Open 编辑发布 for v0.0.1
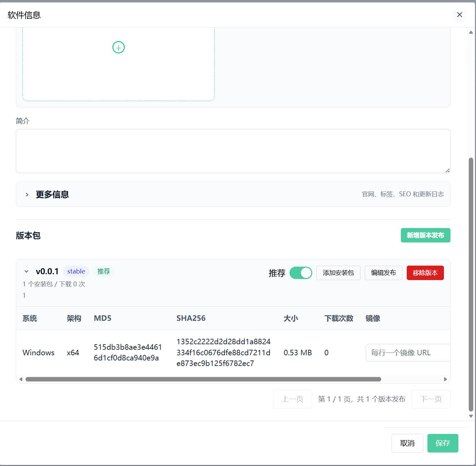Screen dimensions: 476x466 click(x=384, y=273)
